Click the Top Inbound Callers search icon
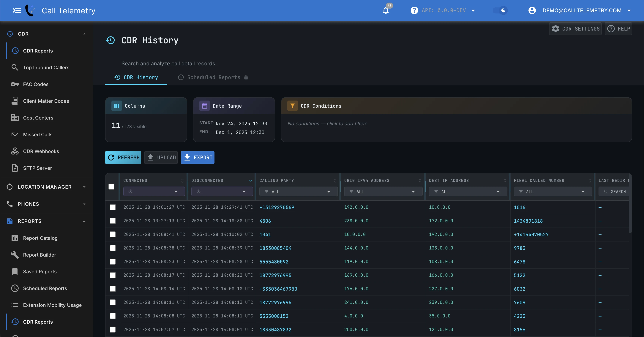 (15, 67)
